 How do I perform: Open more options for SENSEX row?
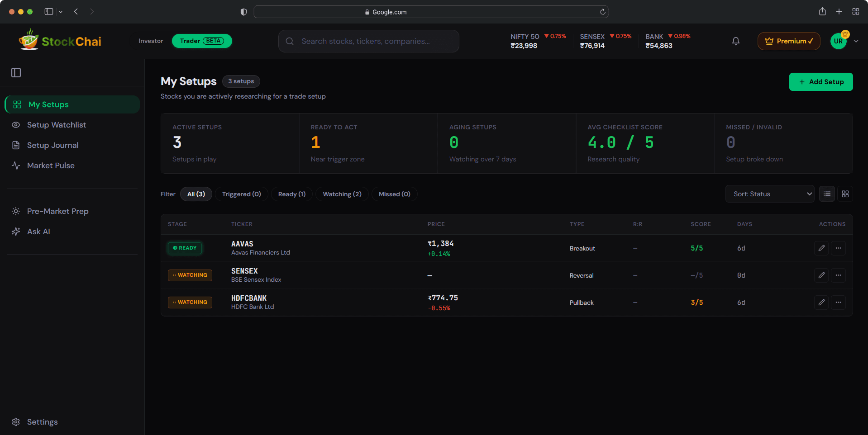point(839,275)
